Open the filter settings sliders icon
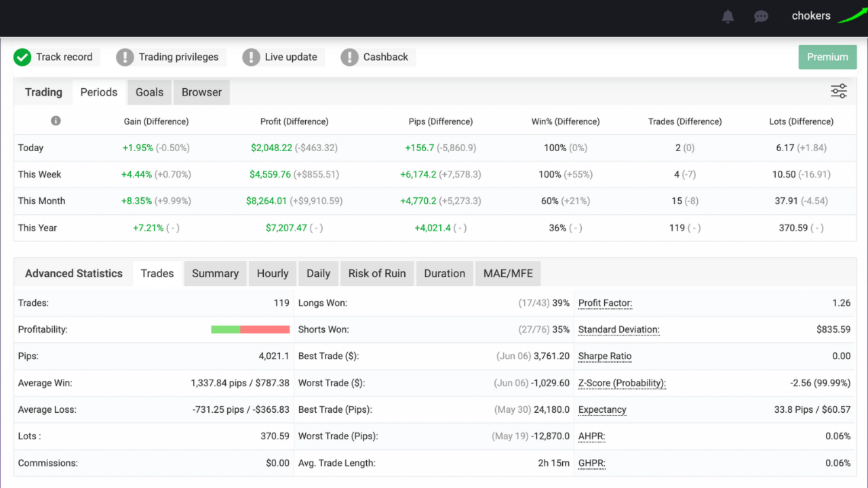 tap(839, 91)
